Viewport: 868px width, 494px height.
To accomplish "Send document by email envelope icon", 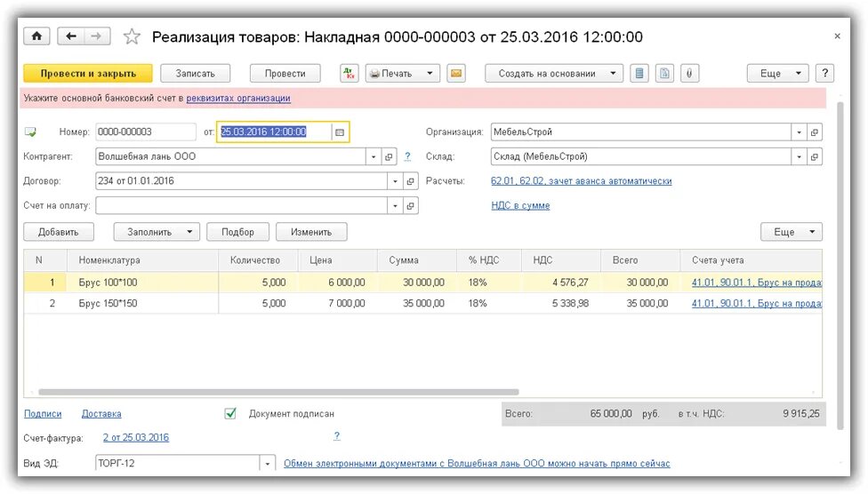I will tap(456, 74).
